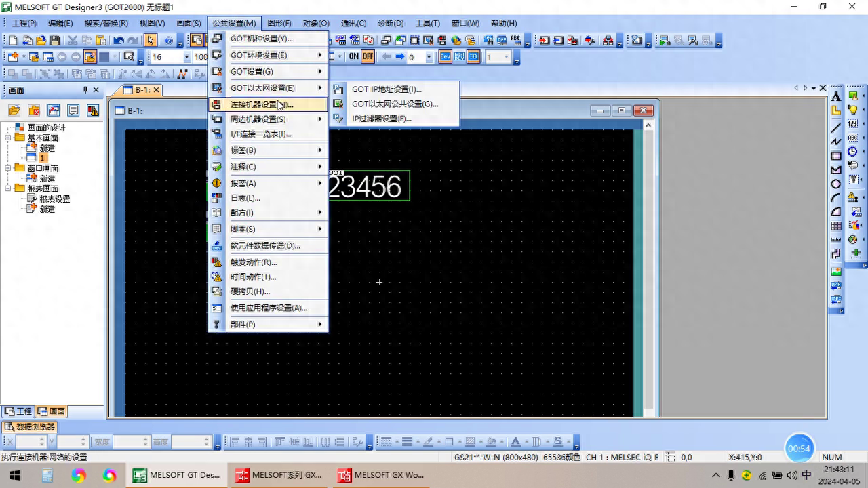The image size is (868, 488).
Task: Click the Undo arrow icon
Action: tap(119, 41)
